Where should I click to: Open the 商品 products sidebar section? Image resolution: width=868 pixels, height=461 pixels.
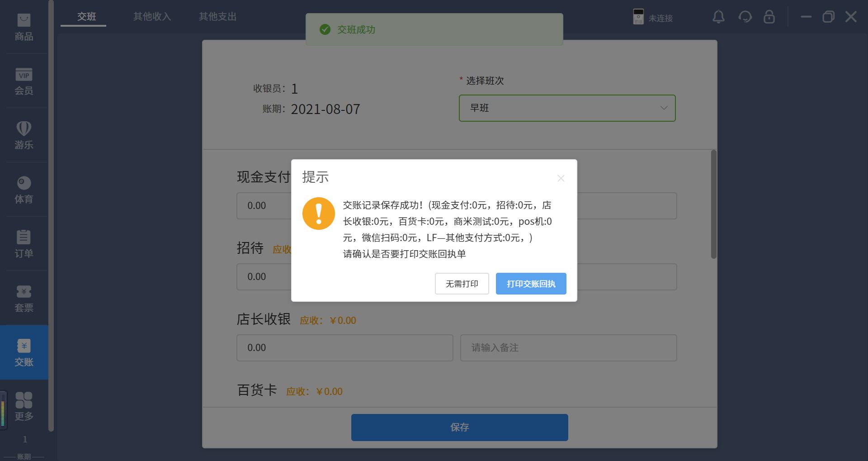(24, 27)
